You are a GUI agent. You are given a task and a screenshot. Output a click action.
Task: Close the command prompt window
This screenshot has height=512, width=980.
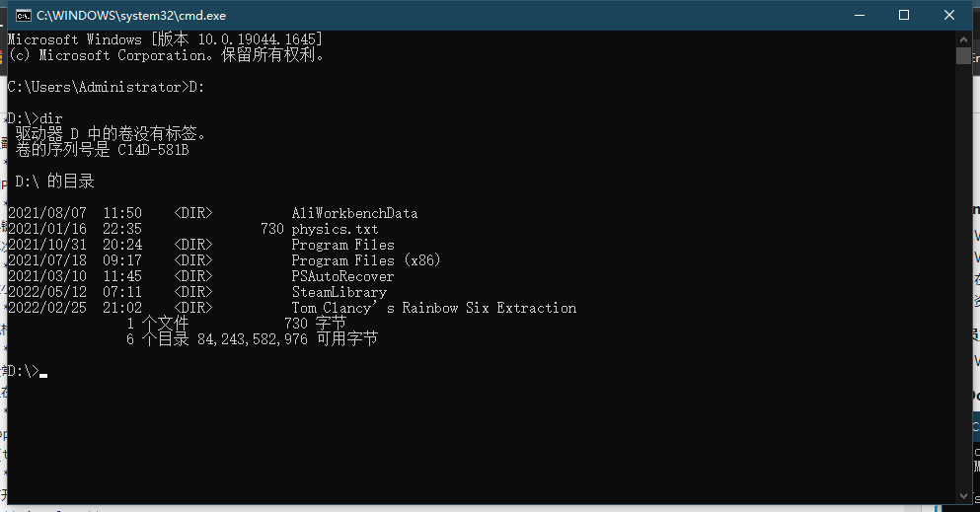[x=949, y=15]
